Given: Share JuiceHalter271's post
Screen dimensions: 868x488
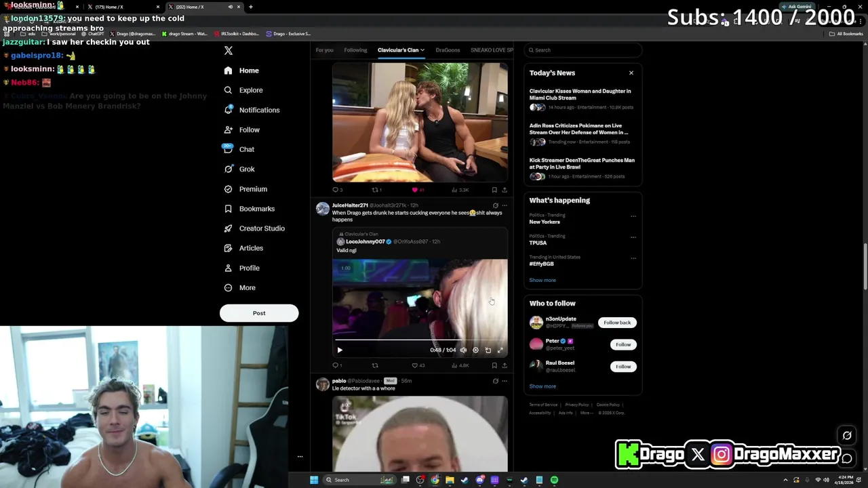Looking at the screenshot, I should tap(505, 365).
